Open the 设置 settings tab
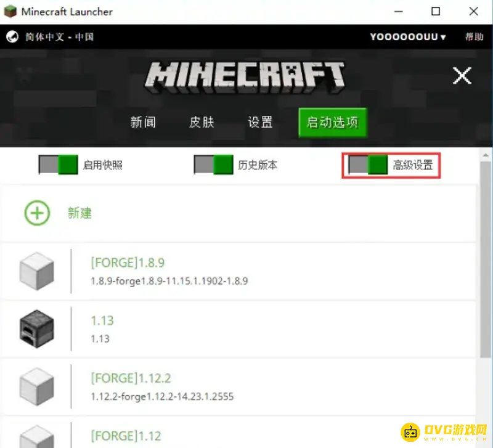This screenshot has height=448, width=493. (260, 122)
